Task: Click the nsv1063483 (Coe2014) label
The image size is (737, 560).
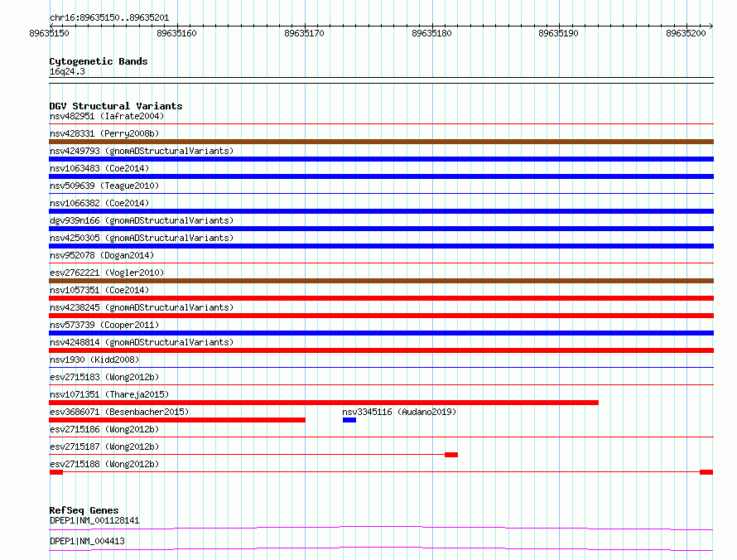Action: [x=99, y=168]
